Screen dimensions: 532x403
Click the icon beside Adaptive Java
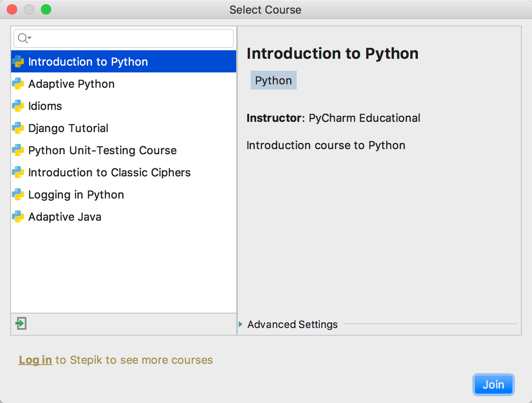[18, 217]
